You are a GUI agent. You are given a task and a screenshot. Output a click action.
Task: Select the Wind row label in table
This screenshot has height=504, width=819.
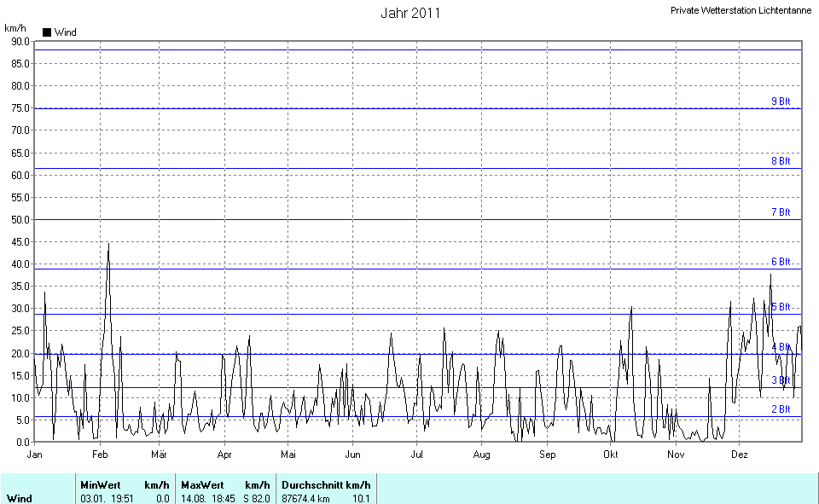click(19, 498)
